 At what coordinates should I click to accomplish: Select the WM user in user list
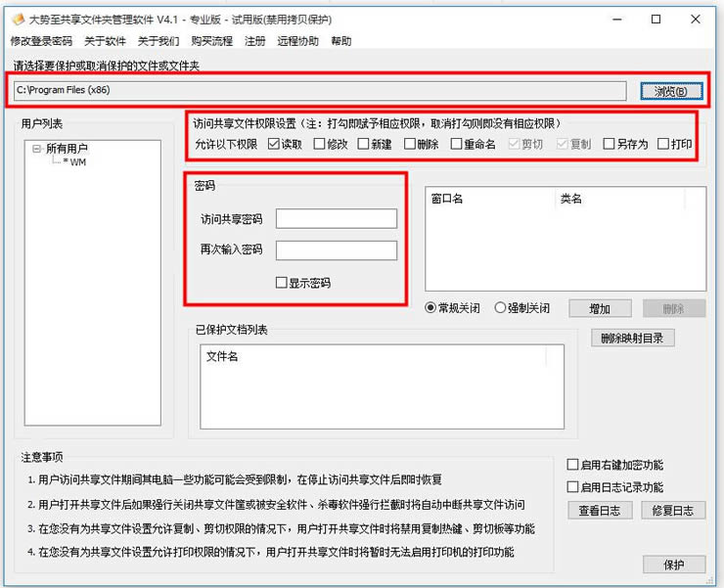tap(74, 162)
